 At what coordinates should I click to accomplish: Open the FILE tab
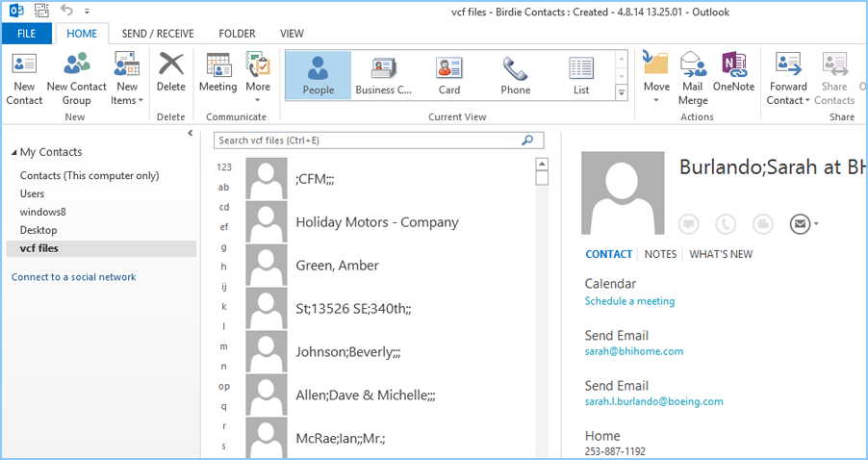(27, 34)
